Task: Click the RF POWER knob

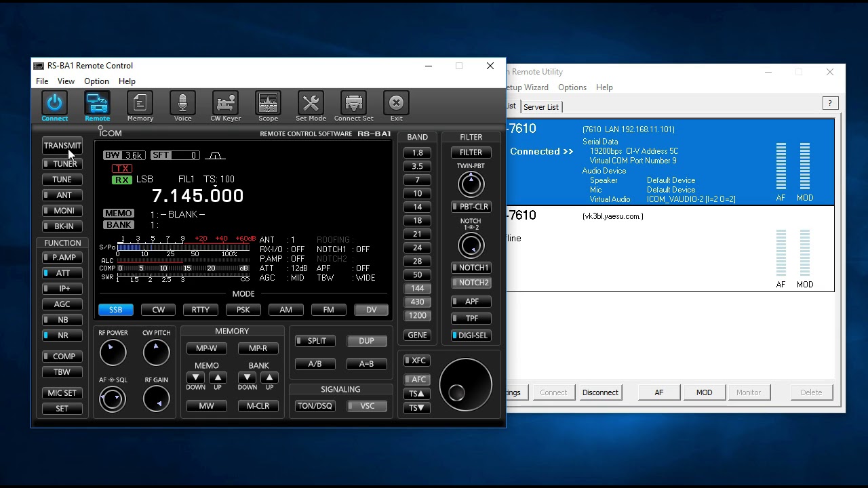Action: [x=113, y=352]
